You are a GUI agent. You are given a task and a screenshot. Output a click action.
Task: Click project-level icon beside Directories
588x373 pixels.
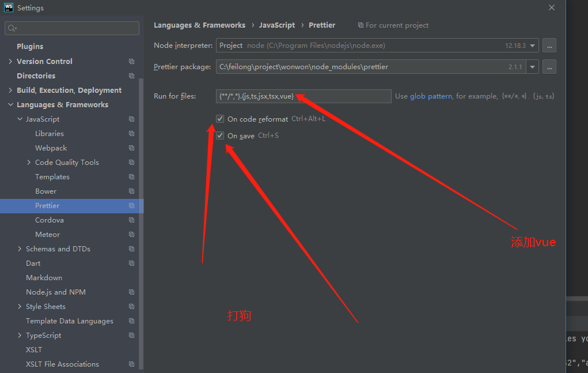pyautogui.click(x=132, y=76)
